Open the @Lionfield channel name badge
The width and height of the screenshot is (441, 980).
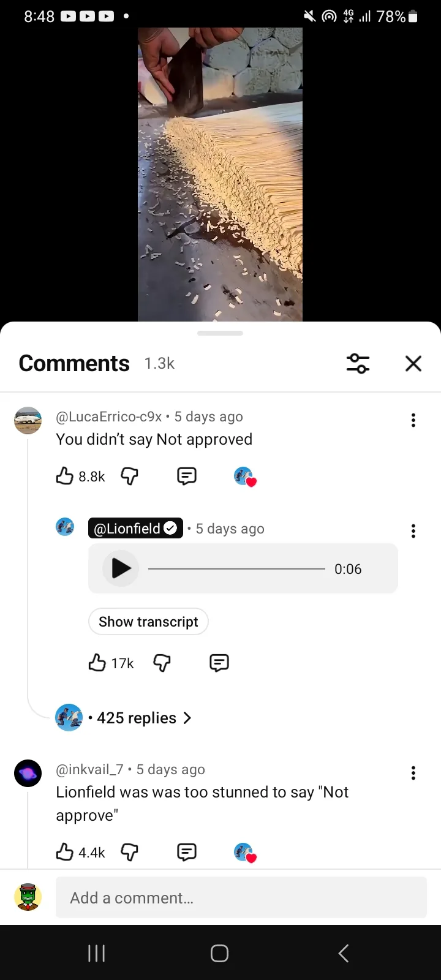tap(135, 529)
